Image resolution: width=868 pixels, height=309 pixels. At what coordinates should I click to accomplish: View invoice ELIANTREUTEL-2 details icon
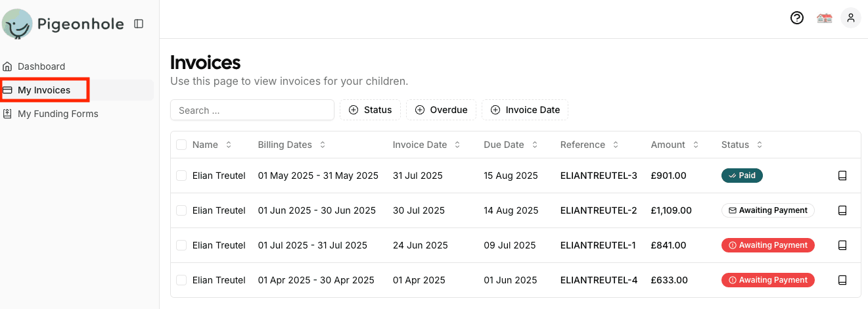click(x=842, y=210)
